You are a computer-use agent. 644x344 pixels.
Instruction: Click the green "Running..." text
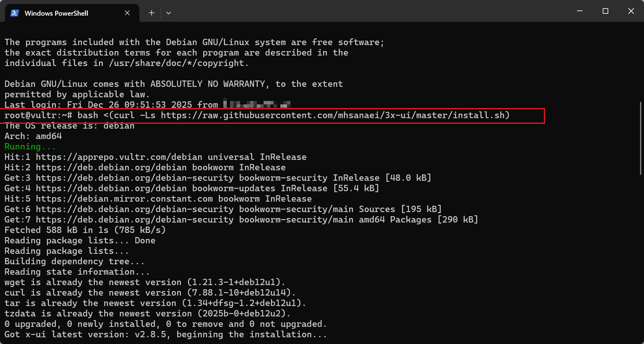pyautogui.click(x=30, y=146)
